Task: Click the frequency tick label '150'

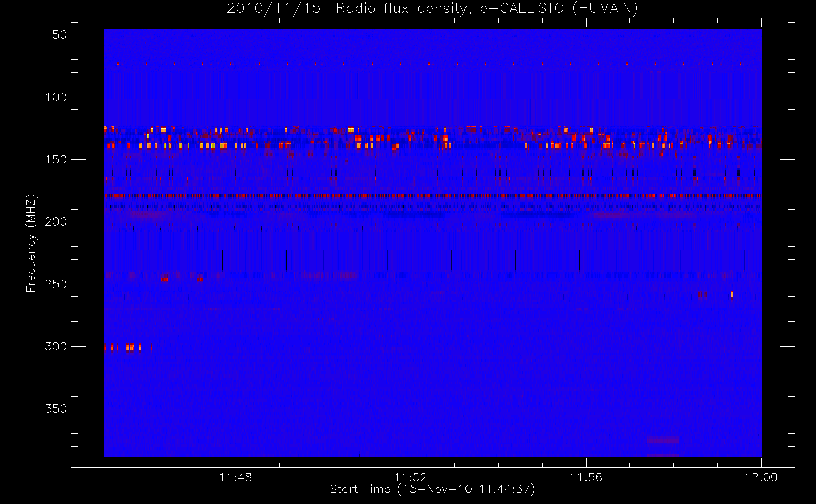Action: click(x=56, y=160)
